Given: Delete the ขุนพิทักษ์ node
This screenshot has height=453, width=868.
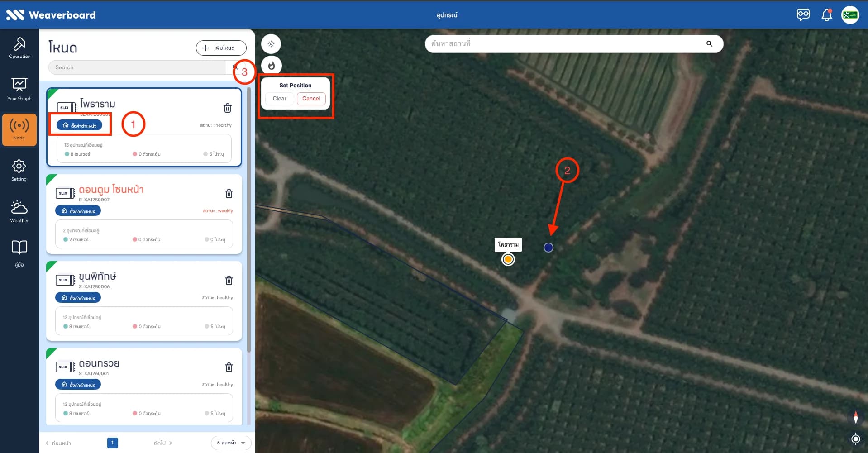Looking at the screenshot, I should click(229, 280).
